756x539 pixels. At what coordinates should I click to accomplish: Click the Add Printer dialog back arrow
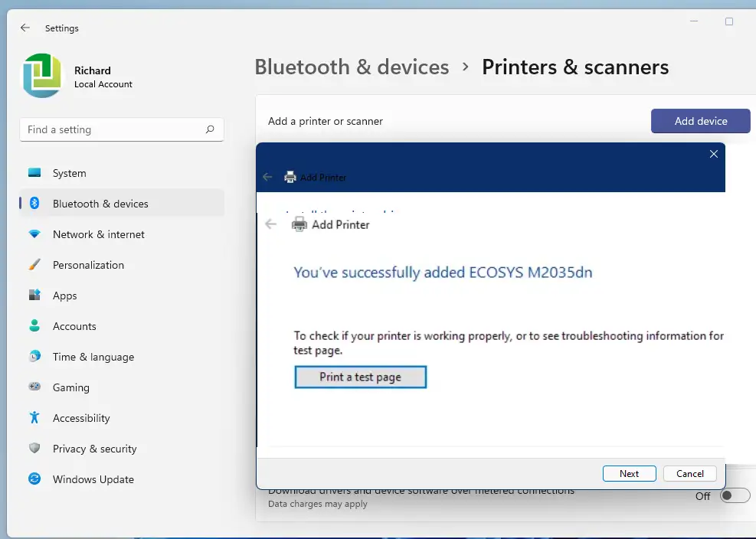(271, 224)
